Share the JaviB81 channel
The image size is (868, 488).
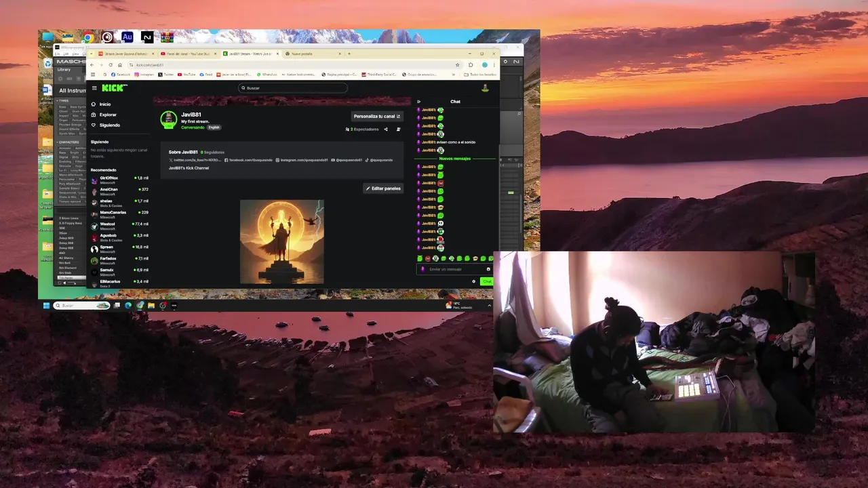click(x=386, y=129)
